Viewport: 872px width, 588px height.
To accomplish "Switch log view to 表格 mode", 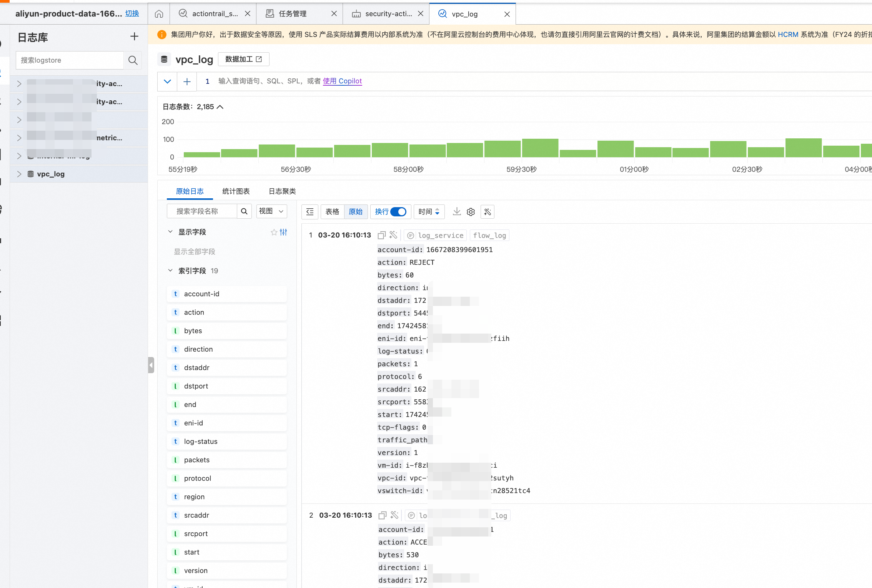I will click(x=332, y=212).
